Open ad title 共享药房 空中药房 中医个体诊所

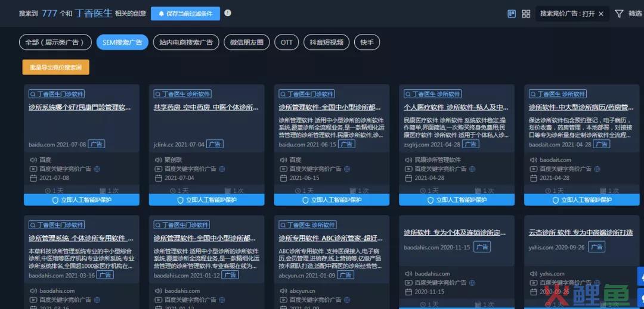click(206, 107)
